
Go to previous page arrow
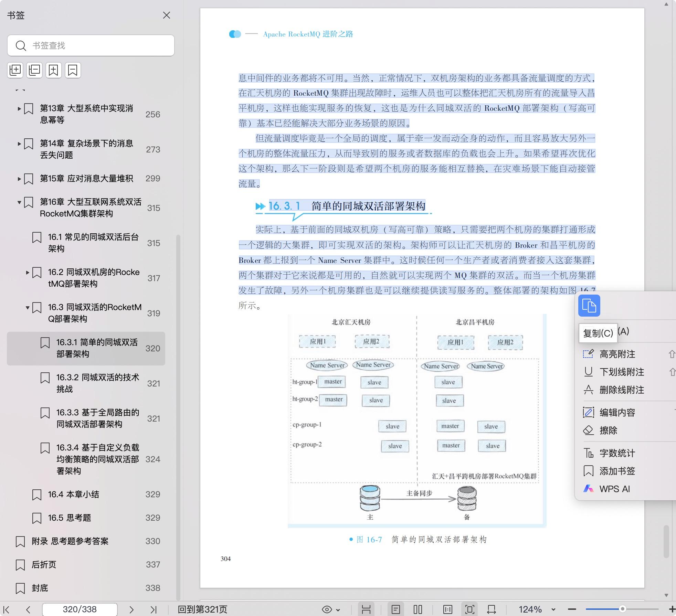[28, 609]
